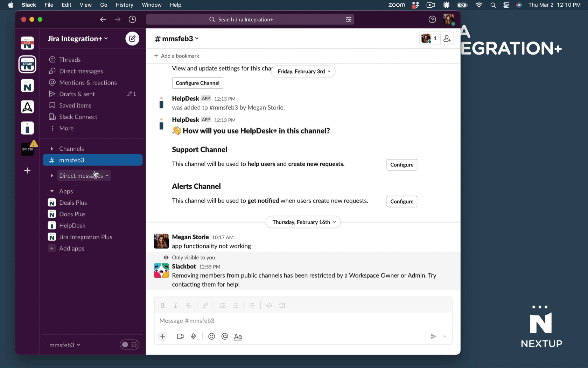Open Jira Integration Plus app
588x368 pixels.
pyautogui.click(x=93, y=237)
